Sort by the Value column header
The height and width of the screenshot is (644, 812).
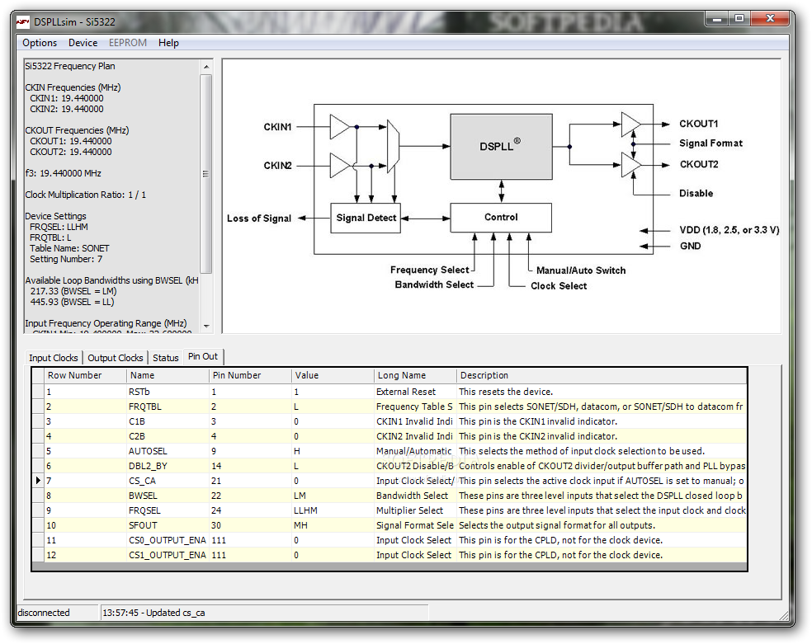333,375
